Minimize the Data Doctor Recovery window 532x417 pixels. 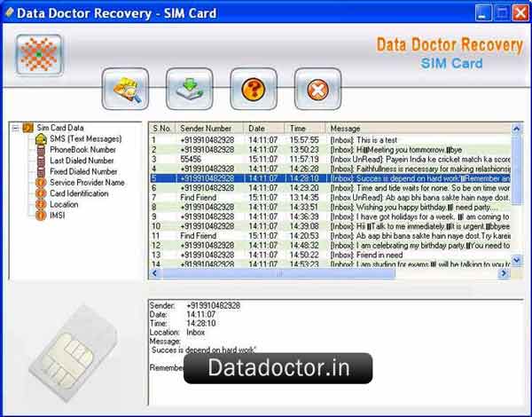[x=483, y=13]
